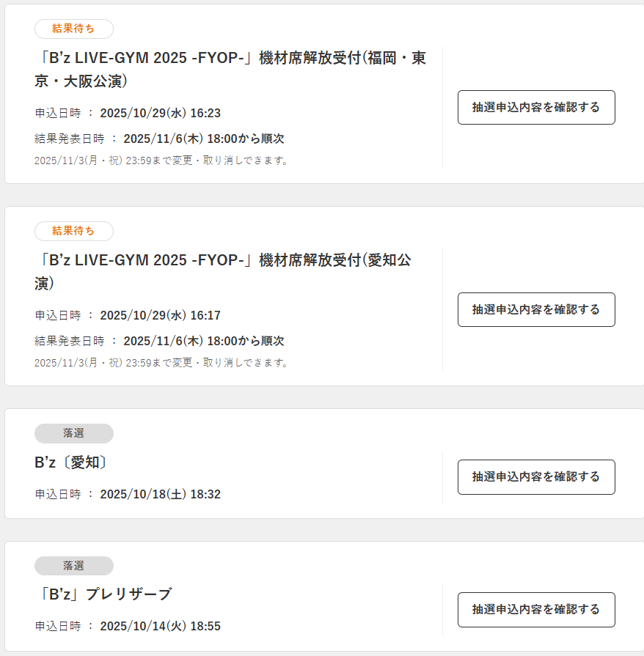Click 落選 badge above 「B'z」プレリザーブ
Screen dimensions: 644x656
click(74, 566)
